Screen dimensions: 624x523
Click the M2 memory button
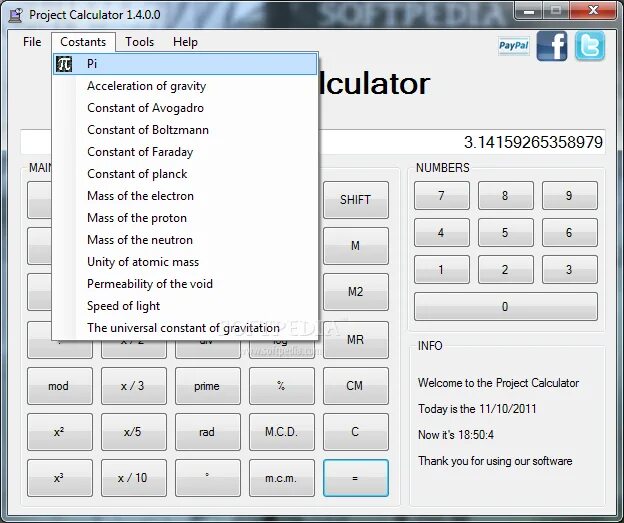pos(356,292)
